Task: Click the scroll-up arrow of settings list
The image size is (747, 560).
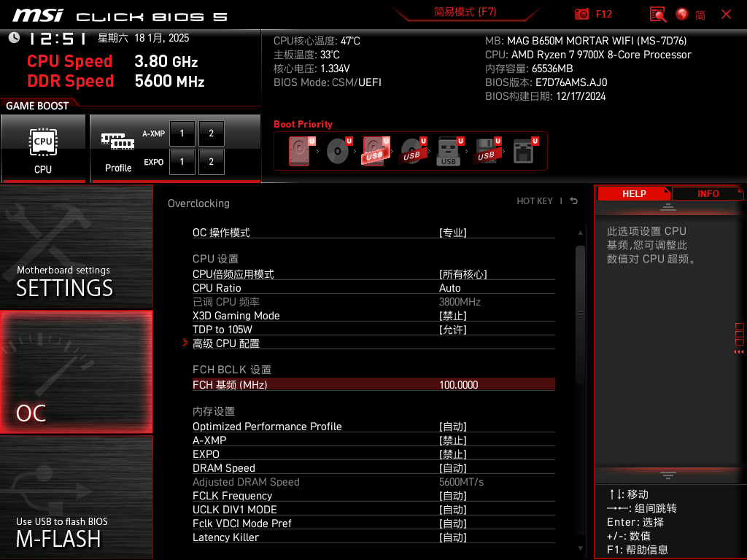Action: [x=580, y=233]
